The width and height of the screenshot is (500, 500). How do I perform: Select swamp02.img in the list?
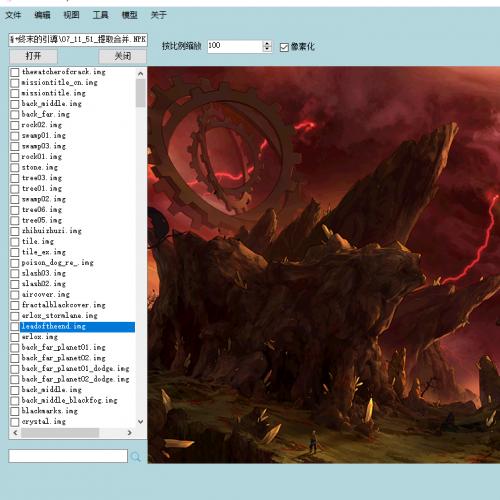coord(44,199)
